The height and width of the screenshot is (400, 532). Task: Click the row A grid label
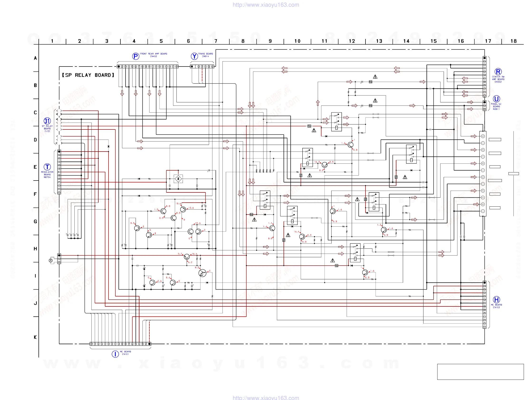[x=35, y=58]
